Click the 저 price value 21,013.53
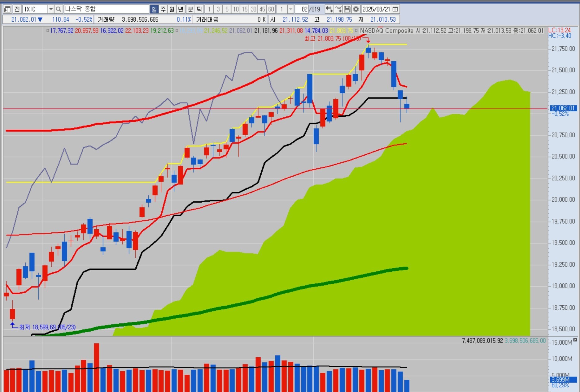The width and height of the screenshot is (580, 392). coord(383,19)
